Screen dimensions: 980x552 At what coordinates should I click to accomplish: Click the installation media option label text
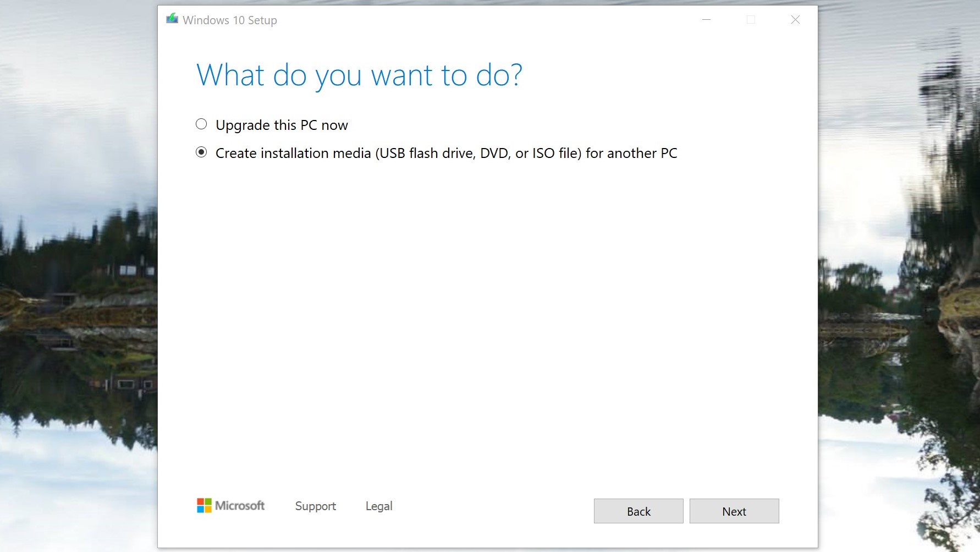tap(445, 153)
